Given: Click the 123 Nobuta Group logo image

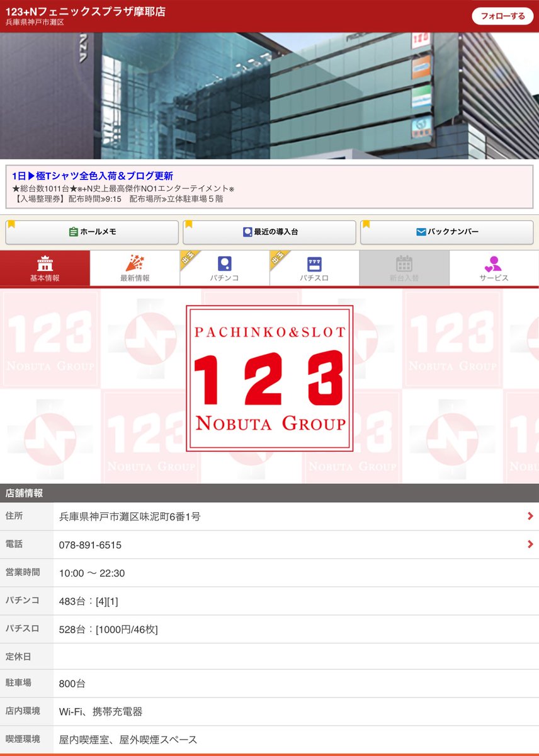Looking at the screenshot, I should point(269,379).
